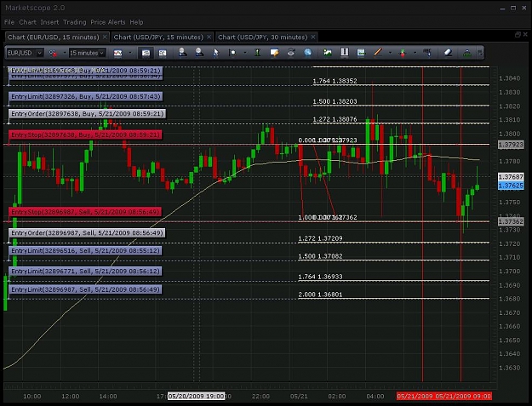Click Fibonacci level 1.500 1.37082
The width and height of the screenshot is (532, 406).
(320, 256)
